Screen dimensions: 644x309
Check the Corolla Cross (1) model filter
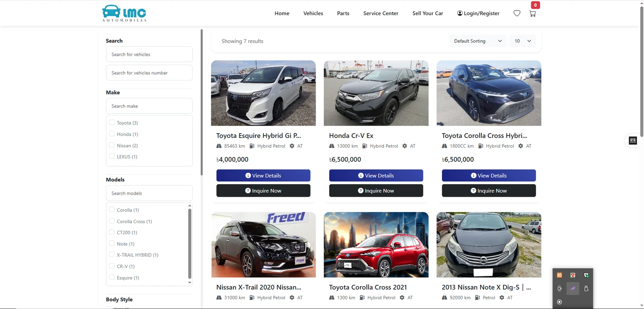coord(112,221)
